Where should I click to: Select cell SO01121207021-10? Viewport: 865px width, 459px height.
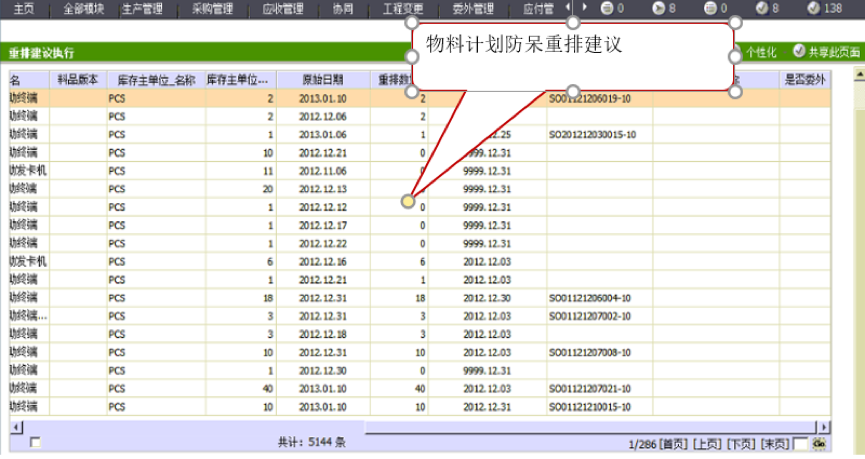590,389
